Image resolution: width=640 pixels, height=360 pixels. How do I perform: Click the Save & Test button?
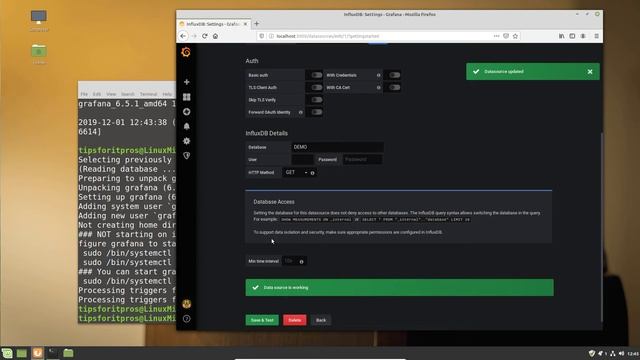(x=262, y=320)
